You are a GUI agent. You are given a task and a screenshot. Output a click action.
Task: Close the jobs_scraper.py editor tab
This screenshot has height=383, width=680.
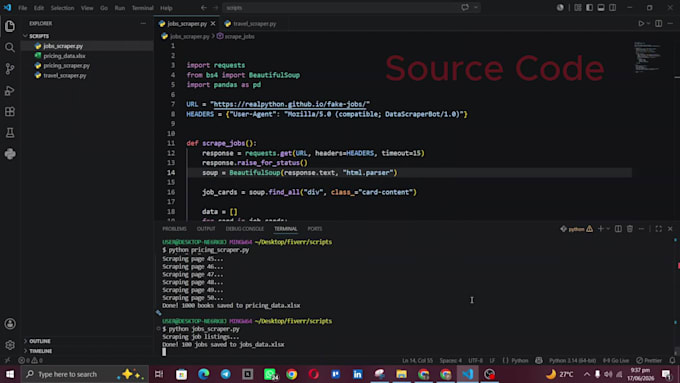pos(212,23)
